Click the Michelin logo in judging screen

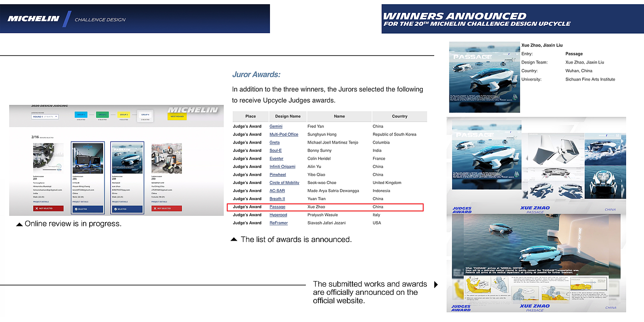coord(193,110)
